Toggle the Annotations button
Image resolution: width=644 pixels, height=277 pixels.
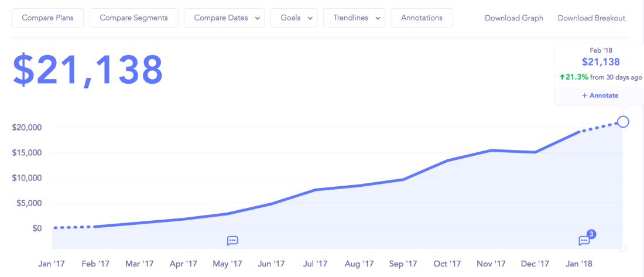point(422,18)
